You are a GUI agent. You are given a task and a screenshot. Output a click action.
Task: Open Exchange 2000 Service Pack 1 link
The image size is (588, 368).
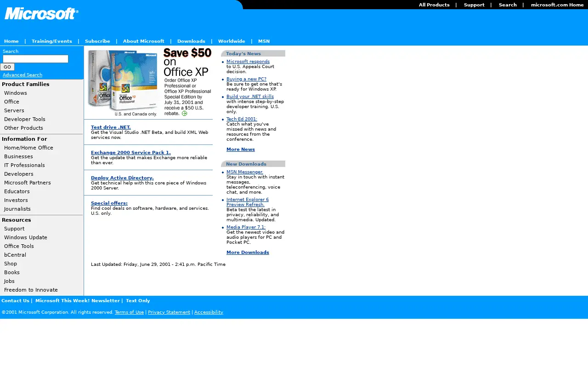pos(131,153)
